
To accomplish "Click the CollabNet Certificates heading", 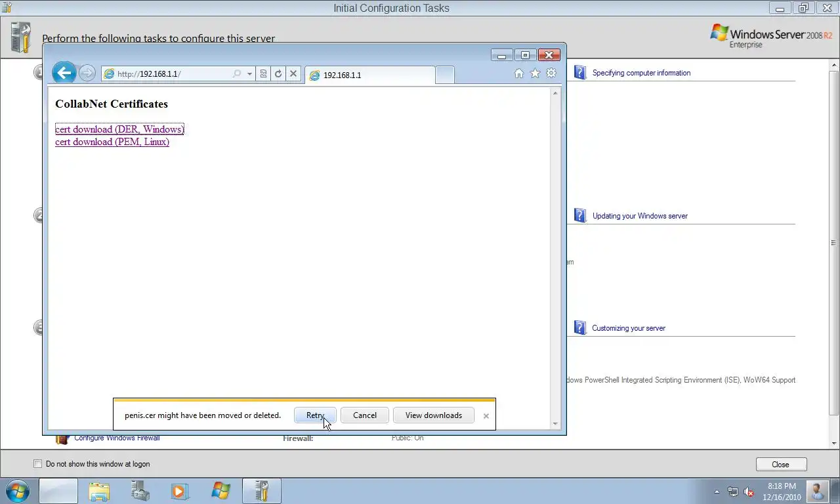I will (x=112, y=104).
